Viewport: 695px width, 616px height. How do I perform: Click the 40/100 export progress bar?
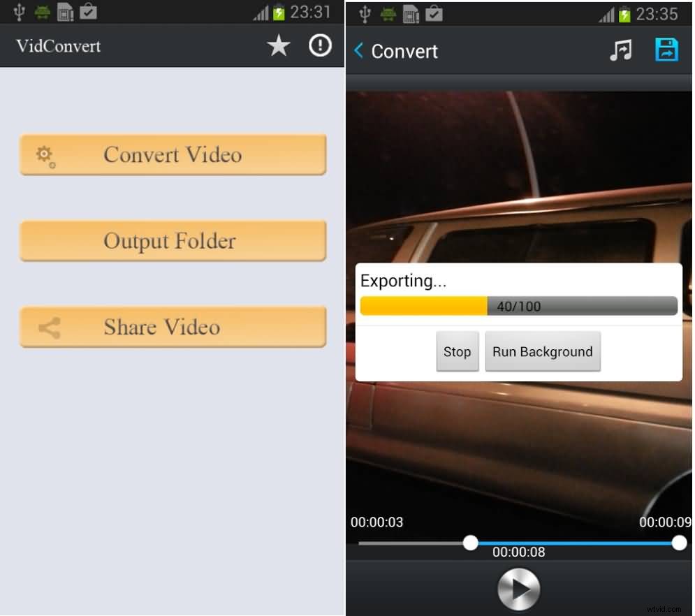[x=518, y=305]
